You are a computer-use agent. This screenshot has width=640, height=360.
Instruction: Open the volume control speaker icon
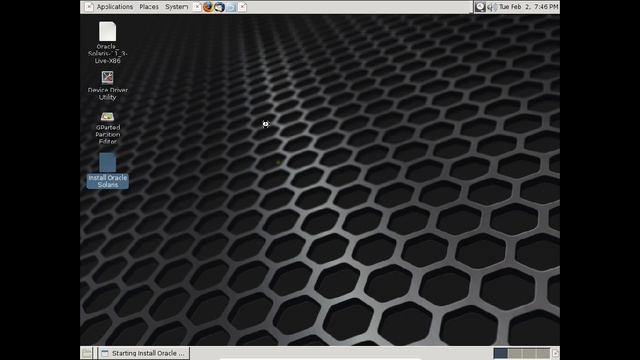492,7
